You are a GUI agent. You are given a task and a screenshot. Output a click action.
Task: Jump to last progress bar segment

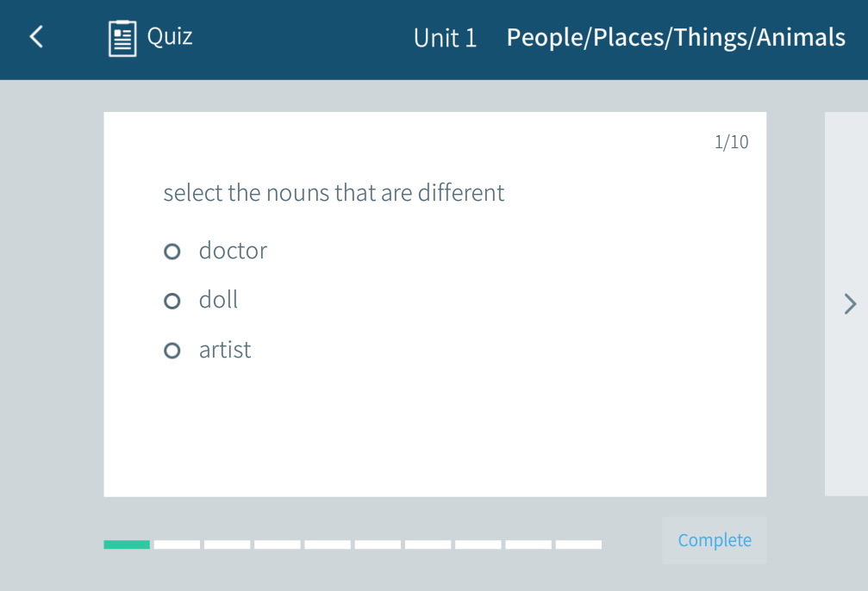coord(578,544)
